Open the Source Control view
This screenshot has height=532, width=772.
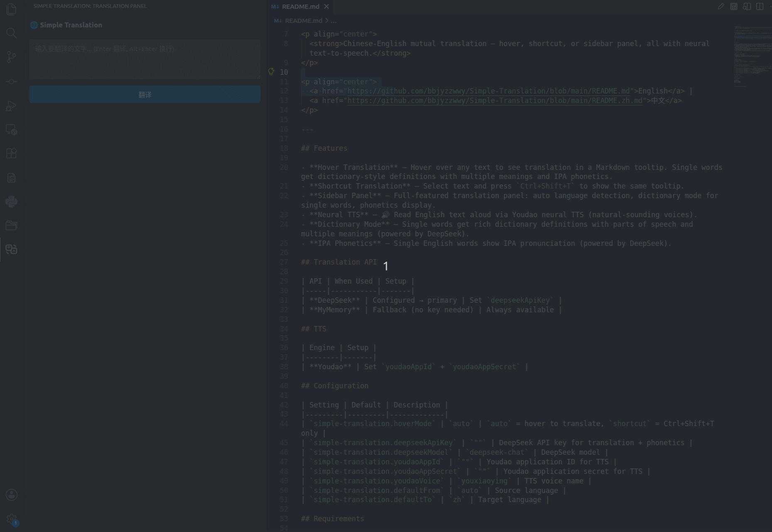click(x=12, y=57)
